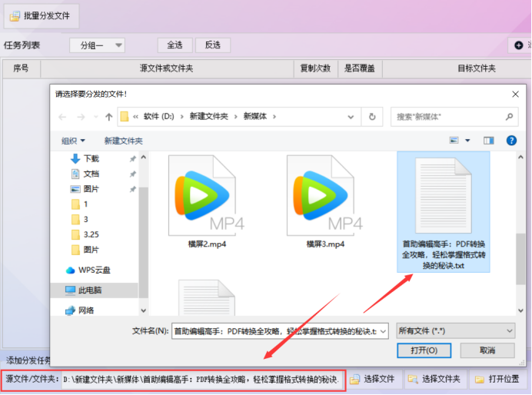Click the 打开位置 button
Viewport: 532px width, 395px height.
click(x=497, y=379)
